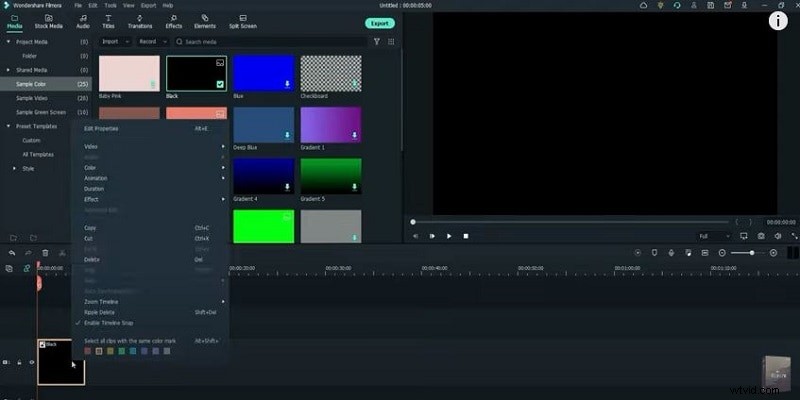This screenshot has width=800, height=400.
Task: Open the Transitions tab
Action: pos(140,21)
